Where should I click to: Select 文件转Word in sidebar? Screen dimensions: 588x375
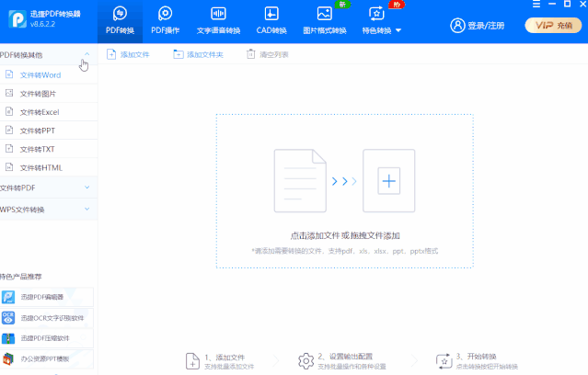tap(49, 75)
